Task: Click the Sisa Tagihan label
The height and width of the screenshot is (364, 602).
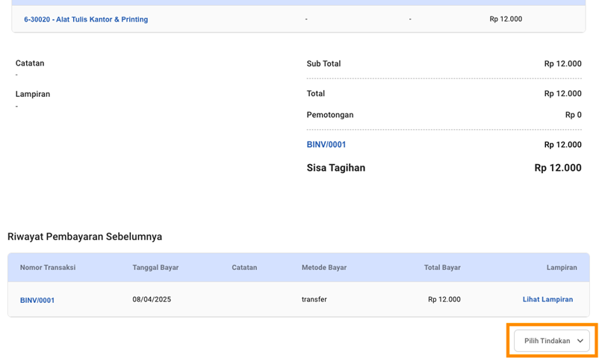Action: [x=336, y=168]
